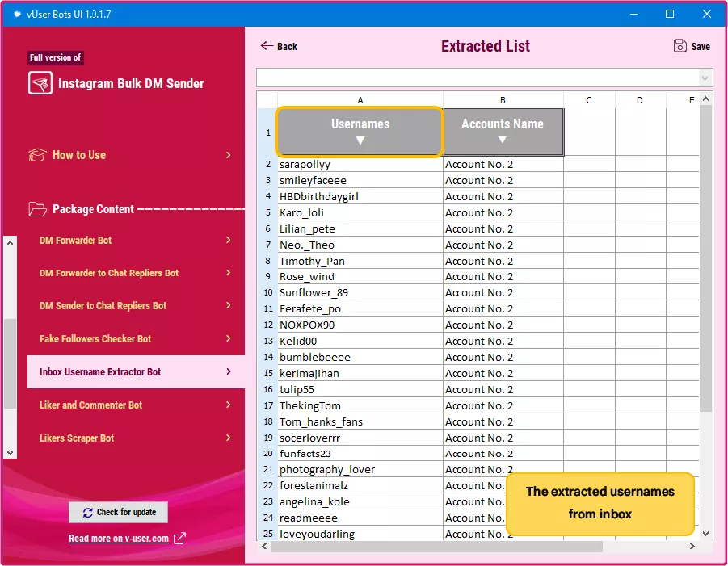This screenshot has height=566, width=728.
Task: Click the refresh icon in Check for update
Action: (x=88, y=512)
